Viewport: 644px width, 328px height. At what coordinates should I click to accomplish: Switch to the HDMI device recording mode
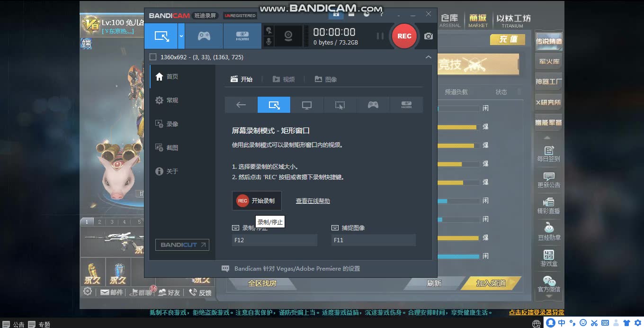point(242,36)
